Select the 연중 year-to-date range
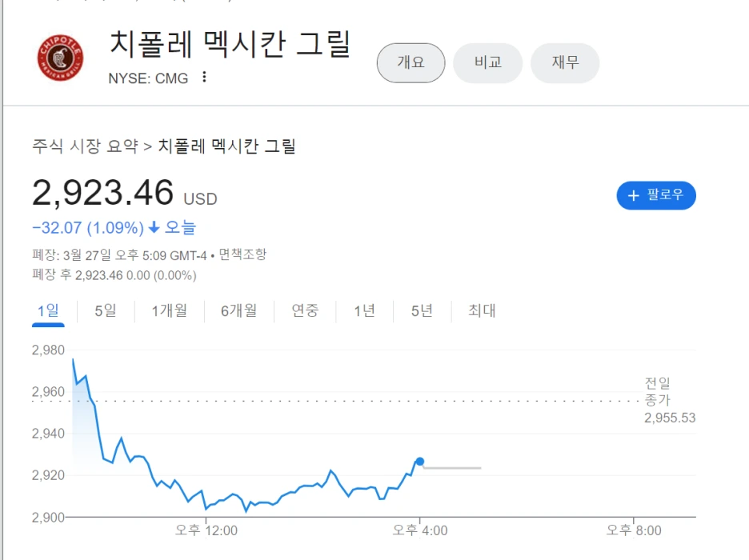This screenshot has height=560, width=749. pos(305,310)
